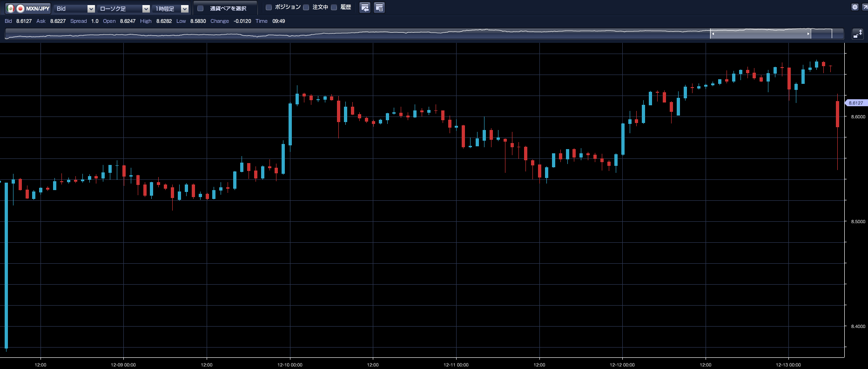Toggle the vertical scale lock icon
The height and width of the screenshot is (369, 868).
point(857,34)
